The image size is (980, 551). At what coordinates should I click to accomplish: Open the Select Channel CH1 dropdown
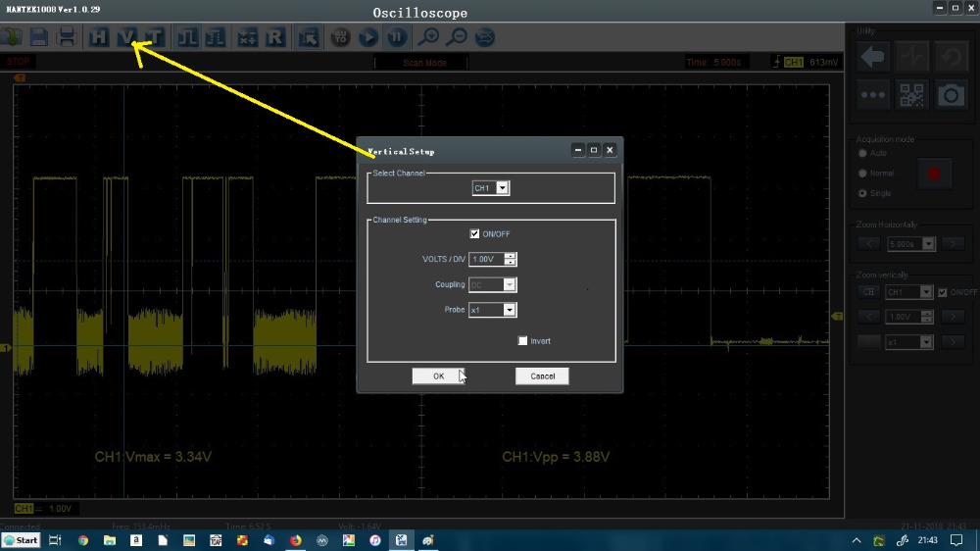pyautogui.click(x=502, y=188)
